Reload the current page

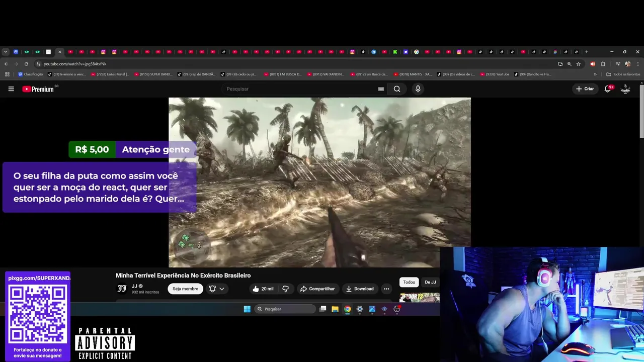tap(26, 64)
